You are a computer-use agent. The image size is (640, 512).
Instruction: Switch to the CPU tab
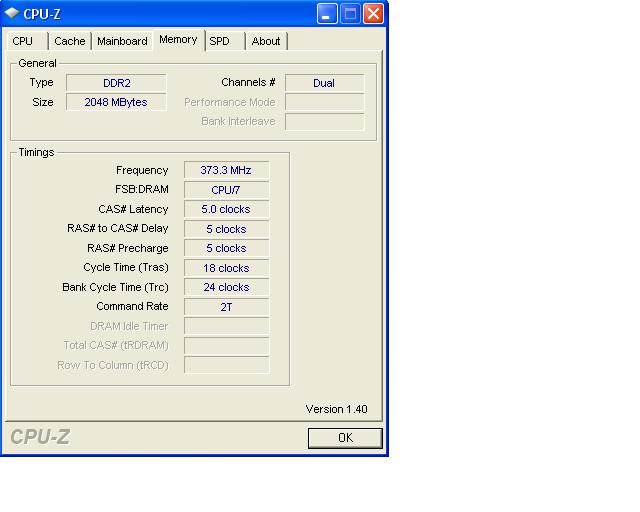27,41
